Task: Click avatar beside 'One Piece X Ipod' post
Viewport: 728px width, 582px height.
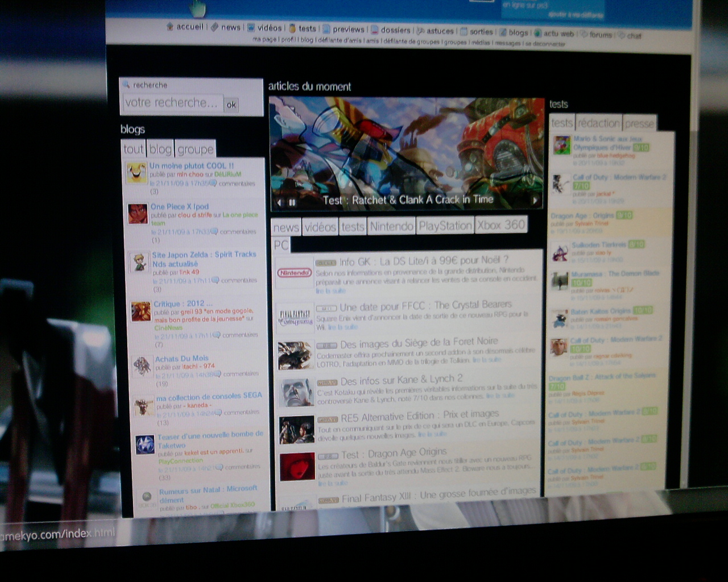Action: (x=138, y=214)
